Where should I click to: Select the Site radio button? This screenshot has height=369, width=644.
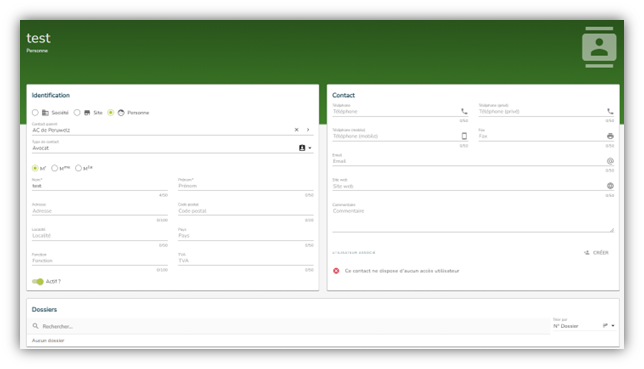click(77, 113)
